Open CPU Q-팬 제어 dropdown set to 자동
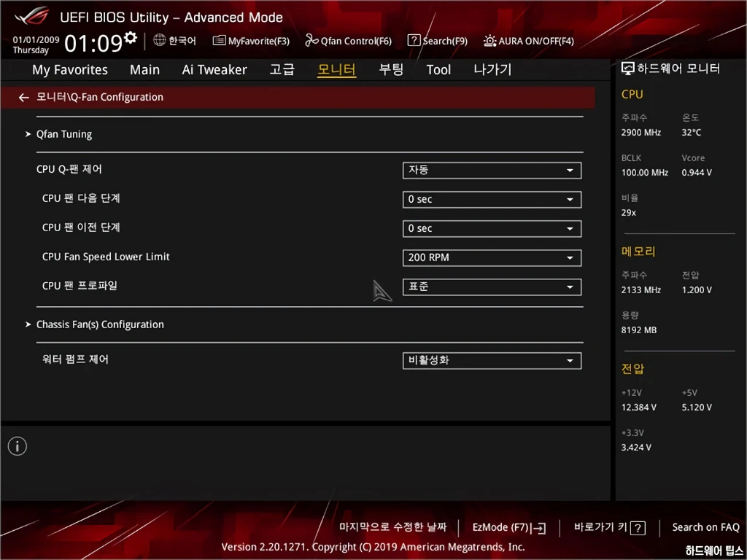Screen dimensions: 747x560 tap(492, 171)
